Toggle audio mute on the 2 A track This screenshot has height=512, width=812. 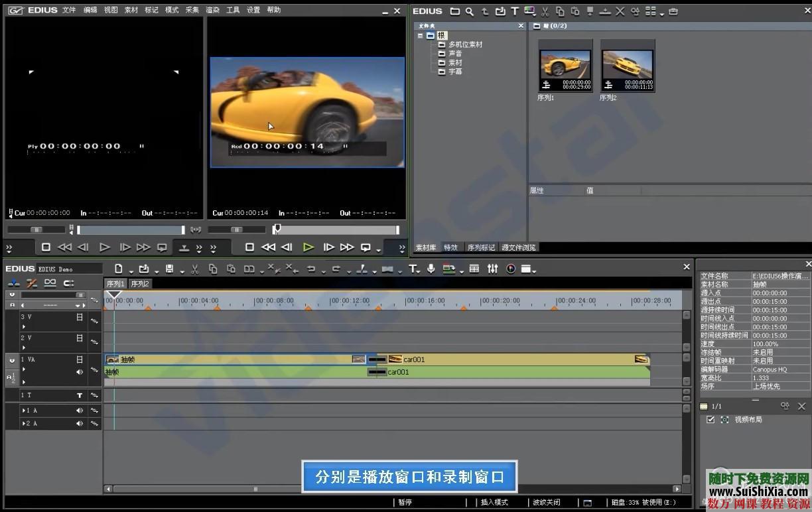(80, 423)
